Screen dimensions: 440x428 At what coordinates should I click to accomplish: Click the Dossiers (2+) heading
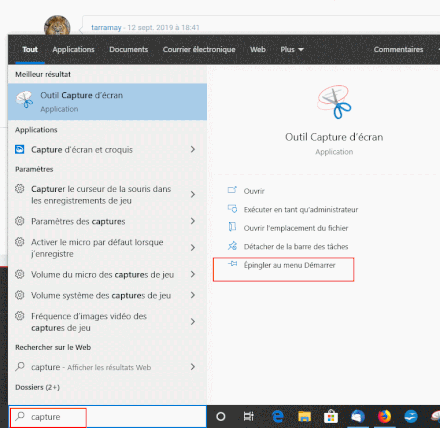(37, 387)
